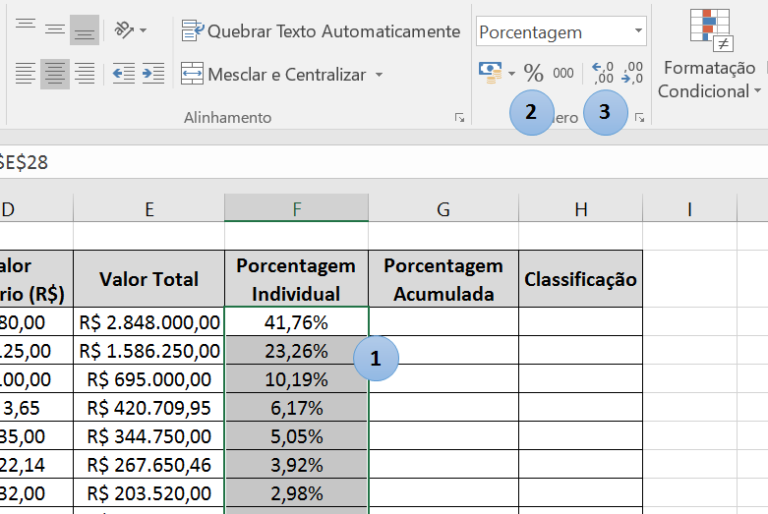Click Mesclar e Centralizar button
The width and height of the screenshot is (768, 514).
274,74
